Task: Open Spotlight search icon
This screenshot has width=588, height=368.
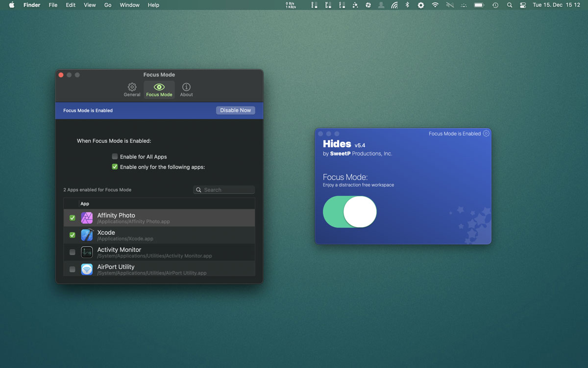Action: coord(510,5)
